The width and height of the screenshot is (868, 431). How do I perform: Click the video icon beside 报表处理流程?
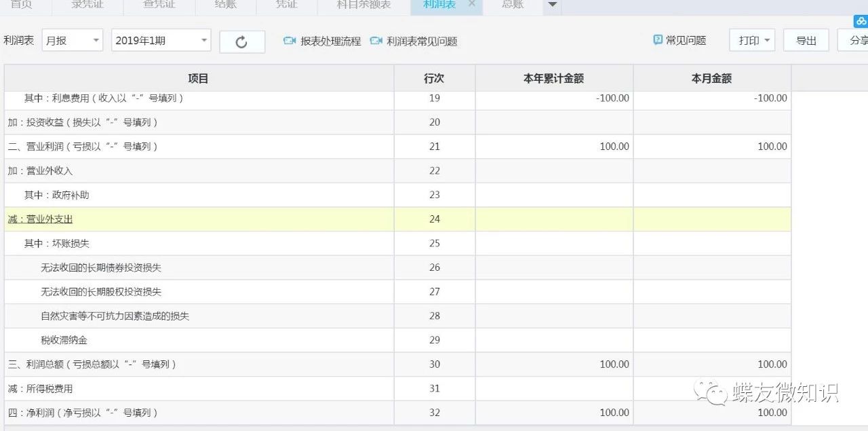[288, 41]
